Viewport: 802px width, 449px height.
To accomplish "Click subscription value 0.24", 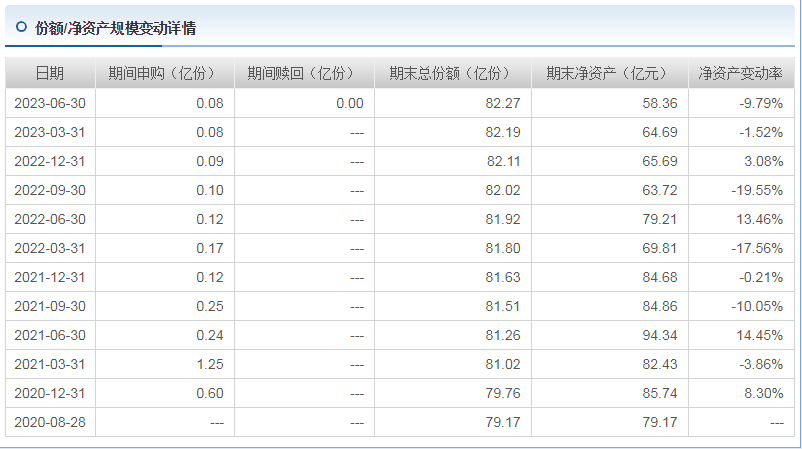I will click(x=210, y=335).
